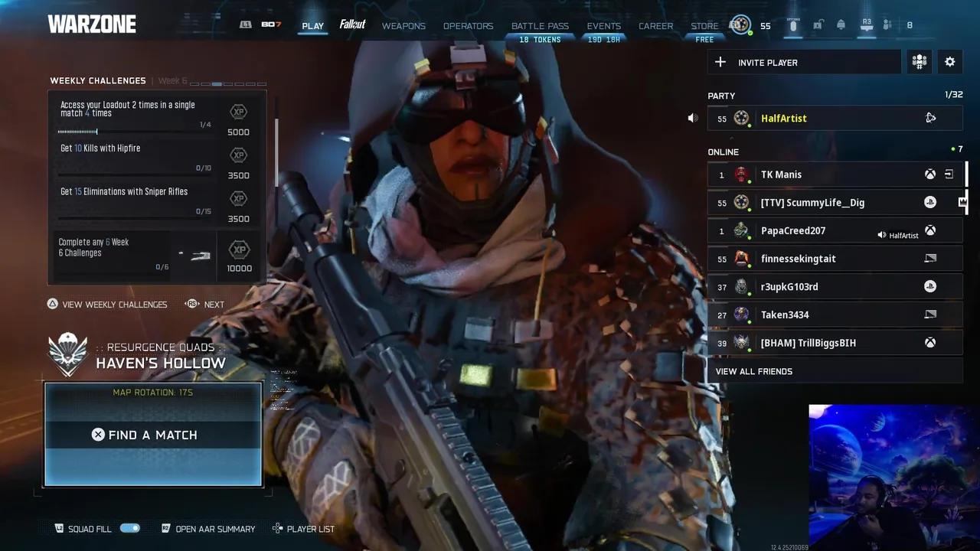Click Invite Player button
Viewport: 980px width, 551px height.
[804, 62]
